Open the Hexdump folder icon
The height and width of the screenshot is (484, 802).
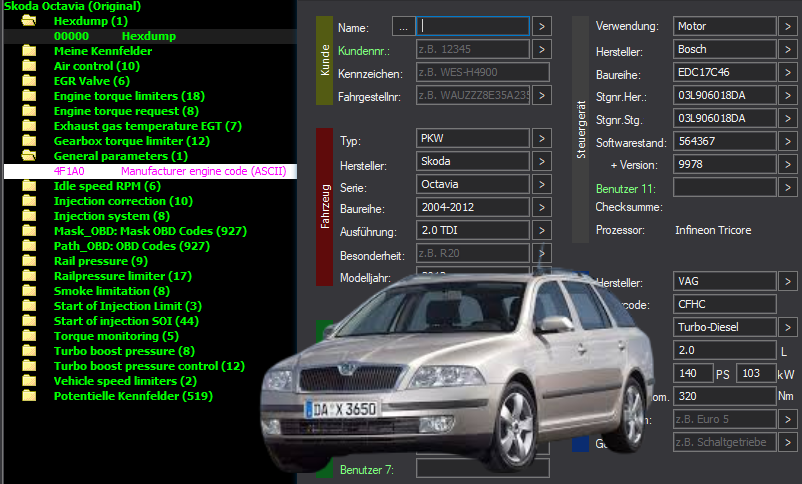coord(29,21)
